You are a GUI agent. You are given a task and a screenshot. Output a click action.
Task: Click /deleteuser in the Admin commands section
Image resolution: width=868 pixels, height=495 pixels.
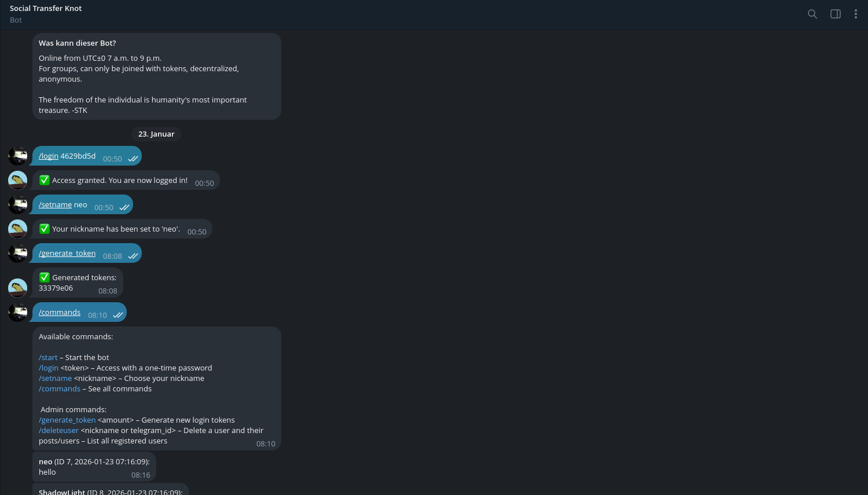point(58,430)
